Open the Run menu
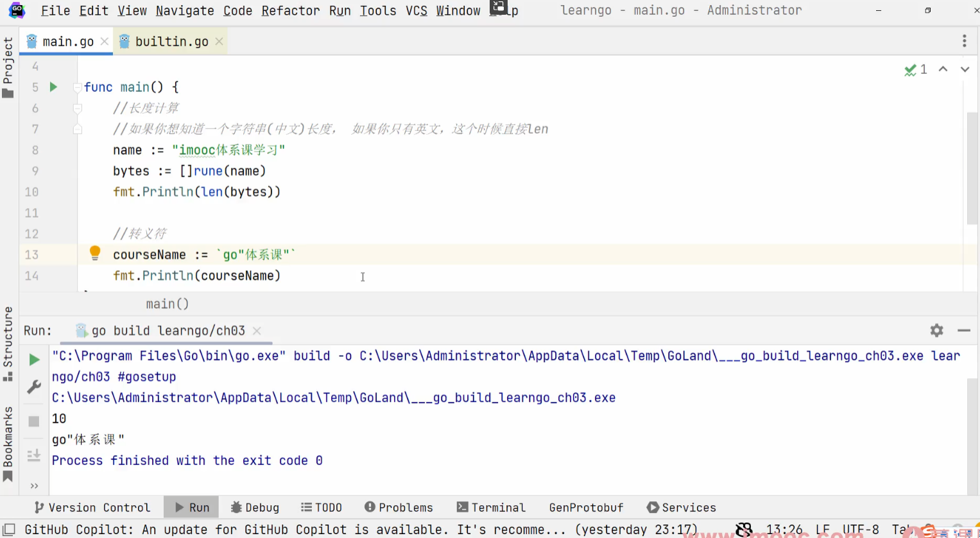 (340, 10)
